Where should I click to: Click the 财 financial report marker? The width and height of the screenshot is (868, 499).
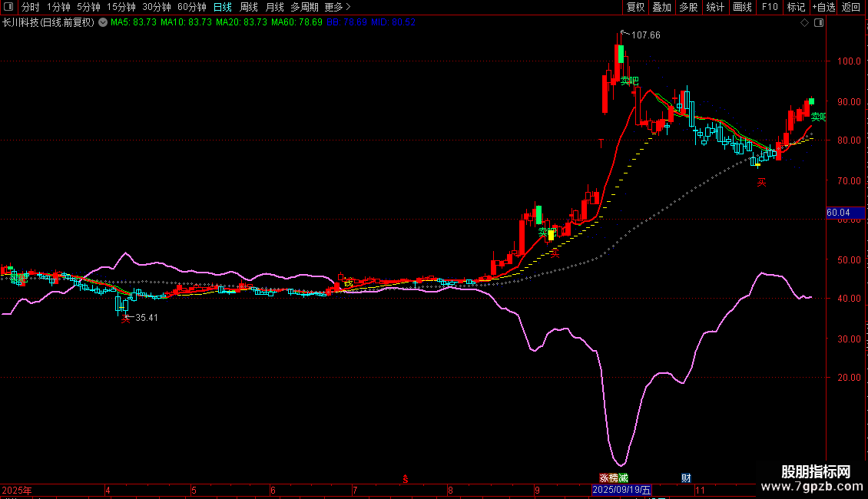[687, 478]
